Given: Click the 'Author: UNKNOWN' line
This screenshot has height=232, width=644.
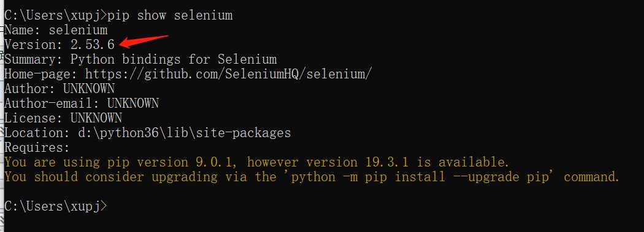Looking at the screenshot, I should tap(59, 89).
